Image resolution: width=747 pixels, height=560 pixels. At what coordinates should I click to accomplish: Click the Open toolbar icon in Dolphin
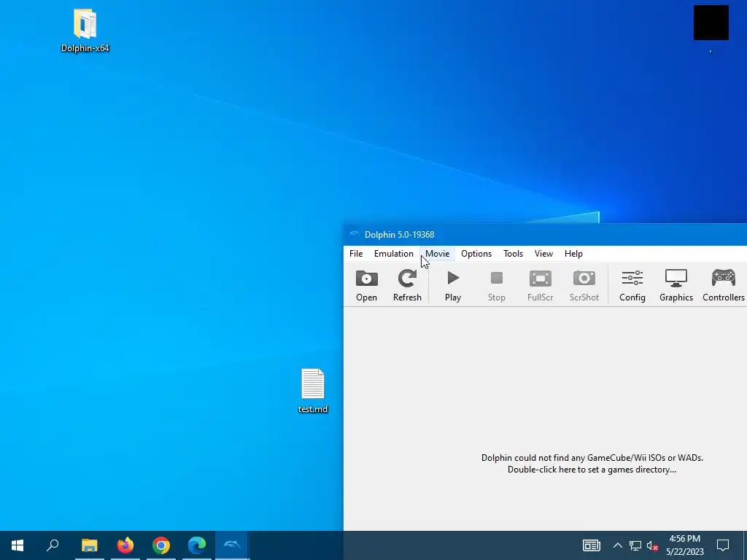(366, 285)
